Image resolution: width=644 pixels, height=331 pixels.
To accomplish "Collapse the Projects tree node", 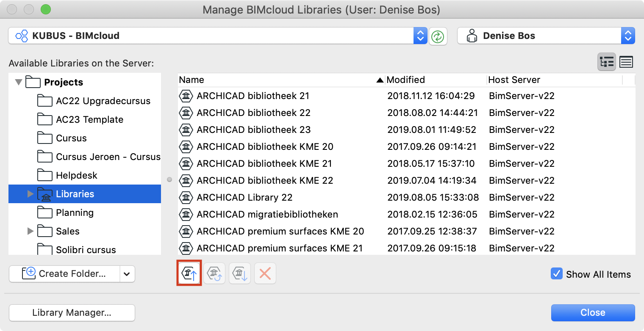I will click(18, 82).
